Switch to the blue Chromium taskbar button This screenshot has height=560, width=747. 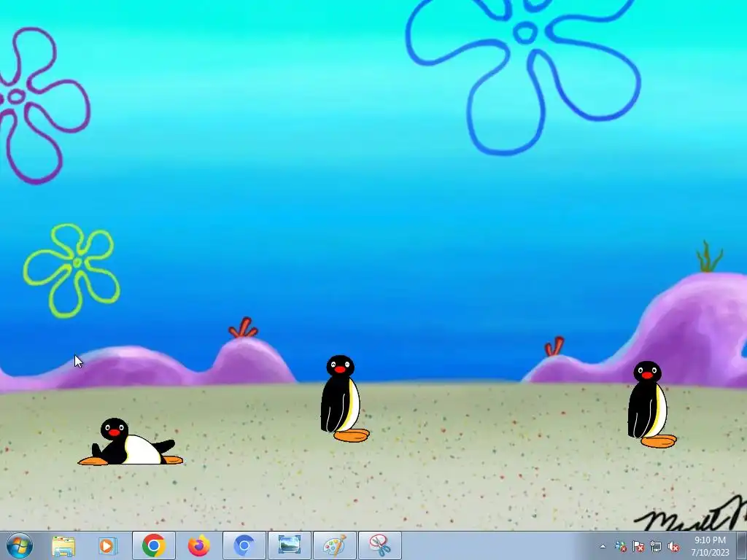(x=244, y=545)
